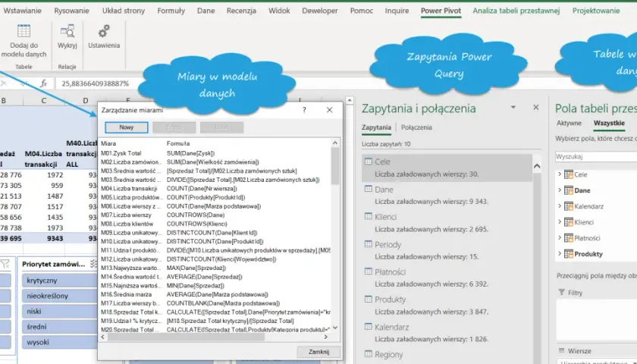Screen dimensions: 637x364
Task: Open the Dane ribbon tab
Action: pyautogui.click(x=206, y=11)
